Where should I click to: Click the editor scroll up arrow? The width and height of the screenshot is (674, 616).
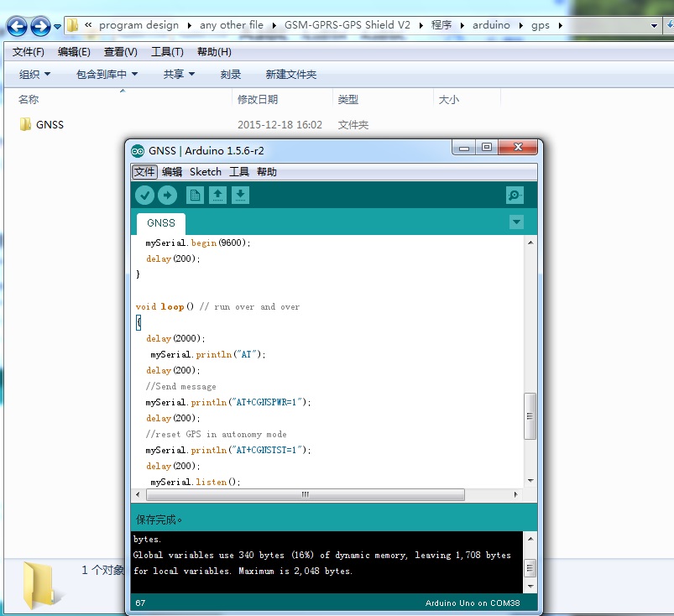pyautogui.click(x=530, y=243)
